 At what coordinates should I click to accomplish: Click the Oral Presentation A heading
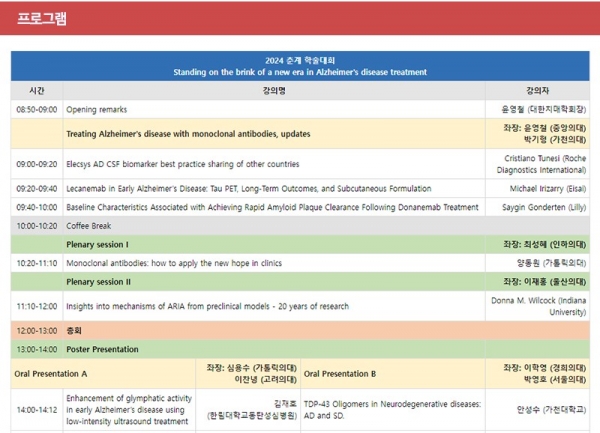coord(51,374)
